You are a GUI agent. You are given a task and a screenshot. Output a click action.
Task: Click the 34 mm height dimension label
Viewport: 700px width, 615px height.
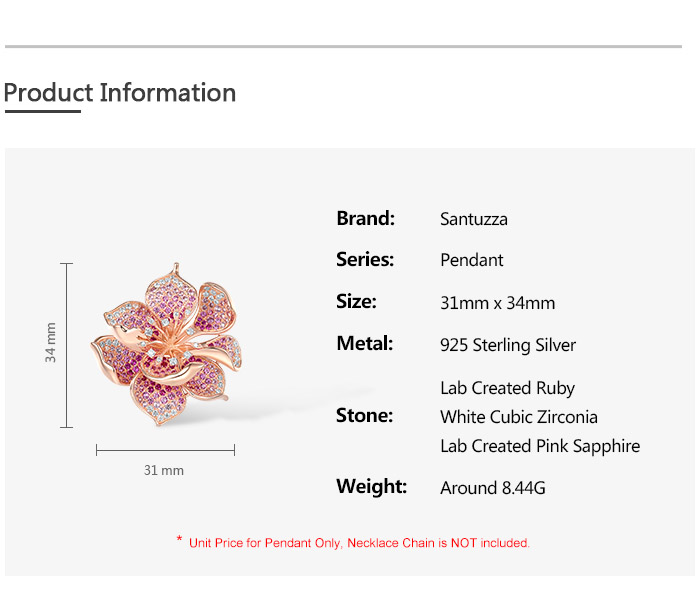51,342
